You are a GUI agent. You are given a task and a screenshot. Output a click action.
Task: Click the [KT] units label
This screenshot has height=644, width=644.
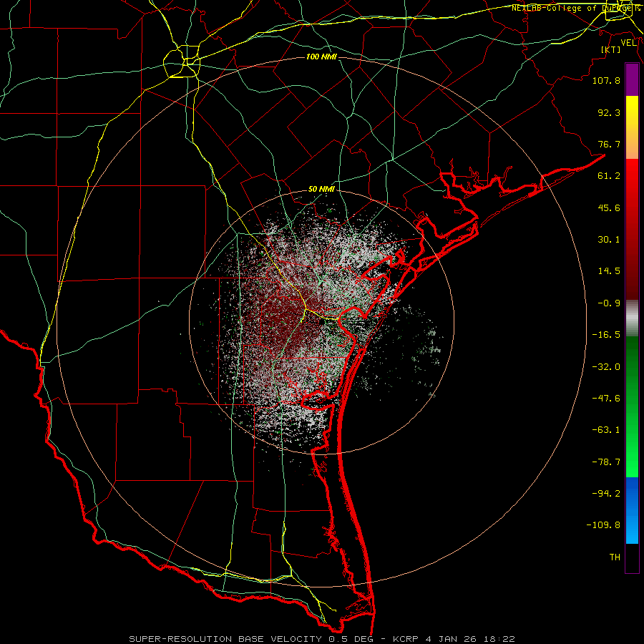[611, 49]
